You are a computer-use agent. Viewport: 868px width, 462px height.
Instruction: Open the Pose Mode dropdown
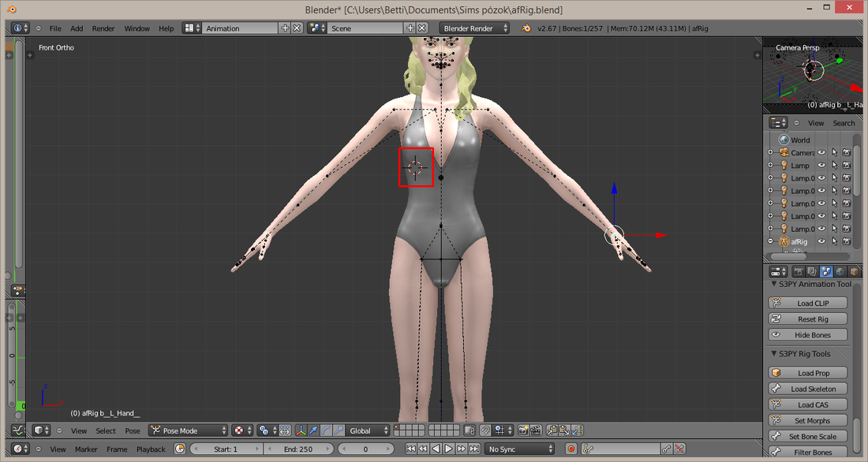click(189, 430)
